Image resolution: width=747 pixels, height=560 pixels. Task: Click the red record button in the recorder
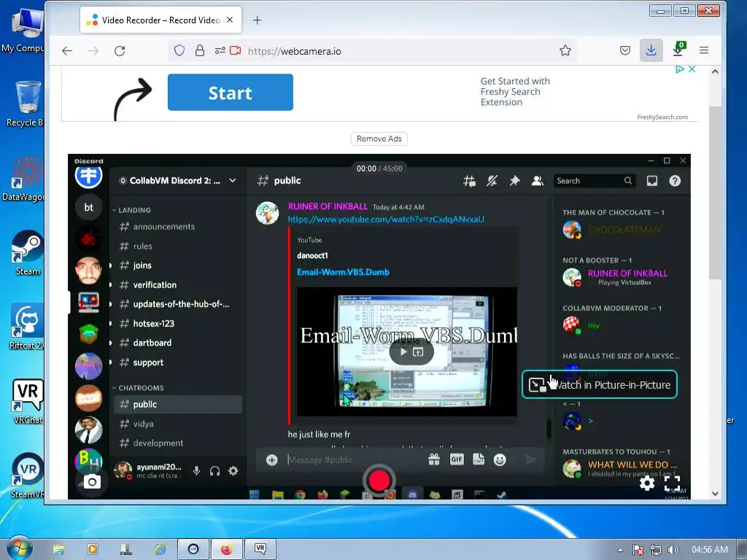tap(379, 481)
